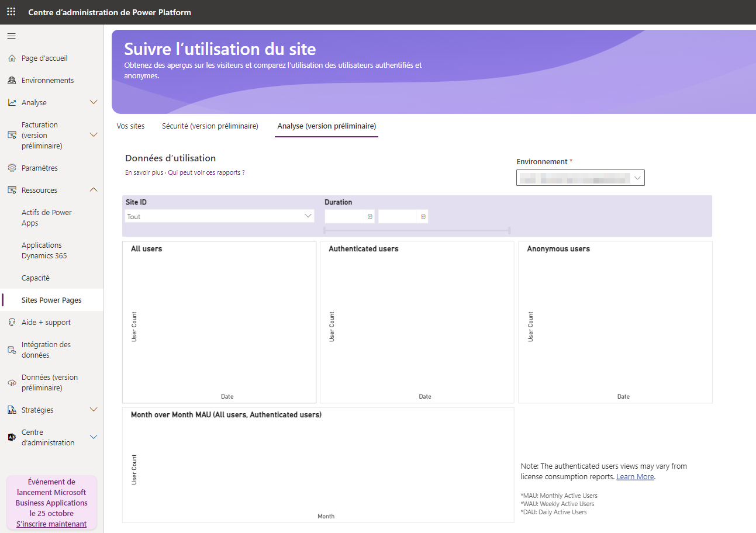The height and width of the screenshot is (533, 756).
Task: Select the Authenticated users chart
Action: click(x=417, y=322)
